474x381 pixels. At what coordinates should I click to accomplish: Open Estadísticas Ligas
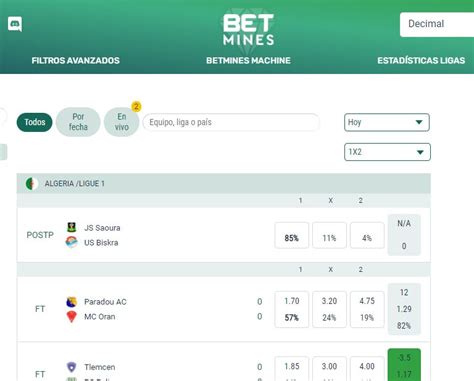click(x=421, y=60)
